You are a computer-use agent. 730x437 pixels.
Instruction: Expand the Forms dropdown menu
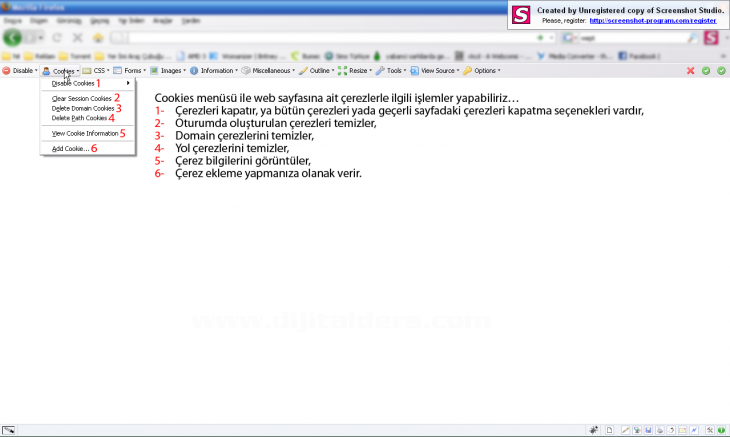132,71
